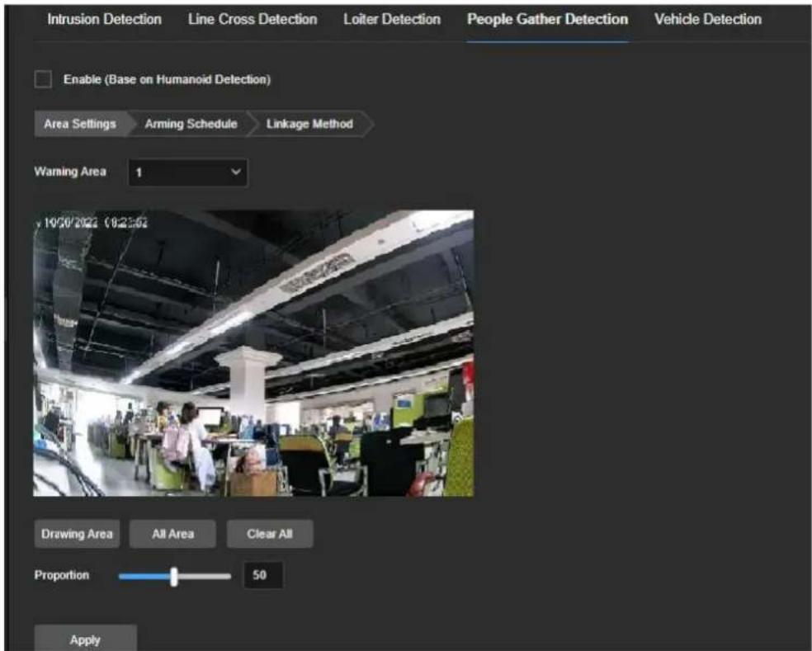Image resolution: width=812 pixels, height=651 pixels.
Task: Click the Drawing Area button
Action: 77,534
